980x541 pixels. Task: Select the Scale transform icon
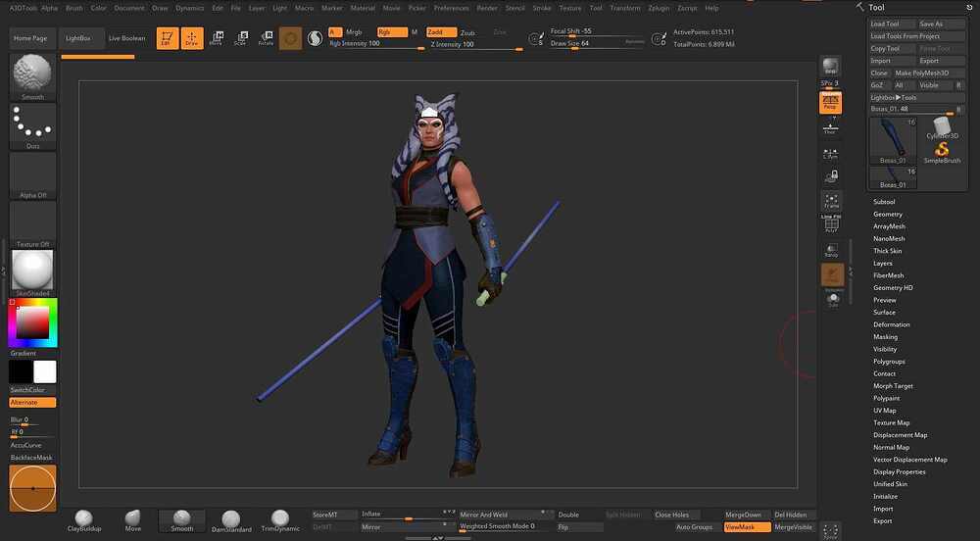pyautogui.click(x=241, y=39)
